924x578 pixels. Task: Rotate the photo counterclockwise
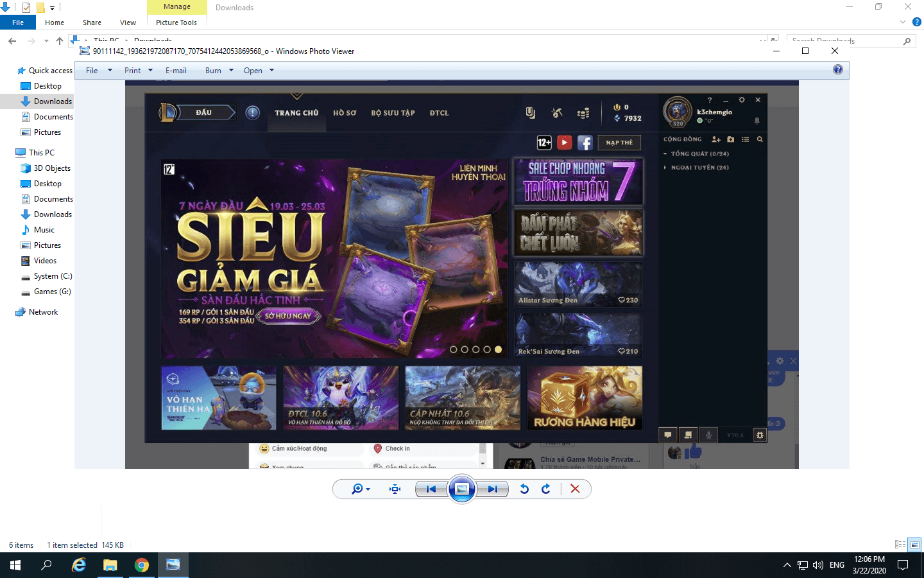(524, 489)
